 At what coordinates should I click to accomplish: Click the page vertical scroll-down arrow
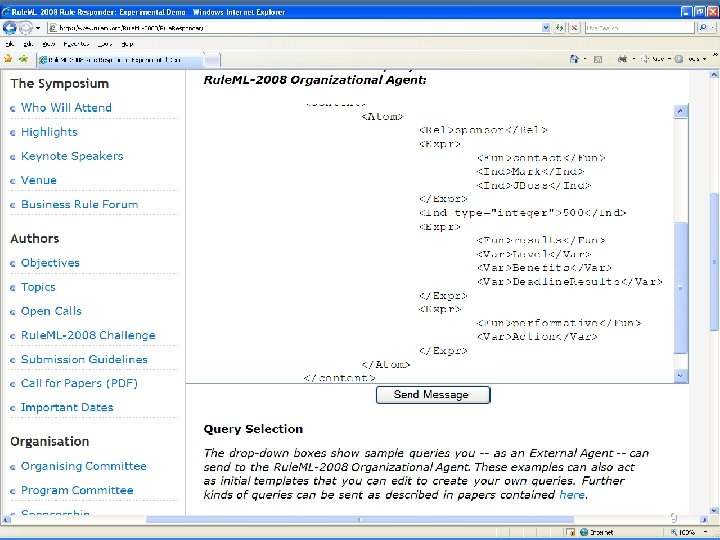[x=714, y=511]
